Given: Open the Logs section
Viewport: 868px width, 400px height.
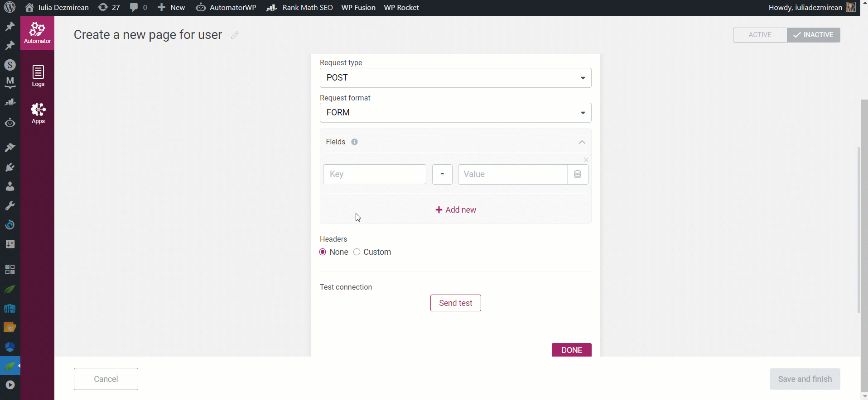Looking at the screenshot, I should click(x=38, y=76).
